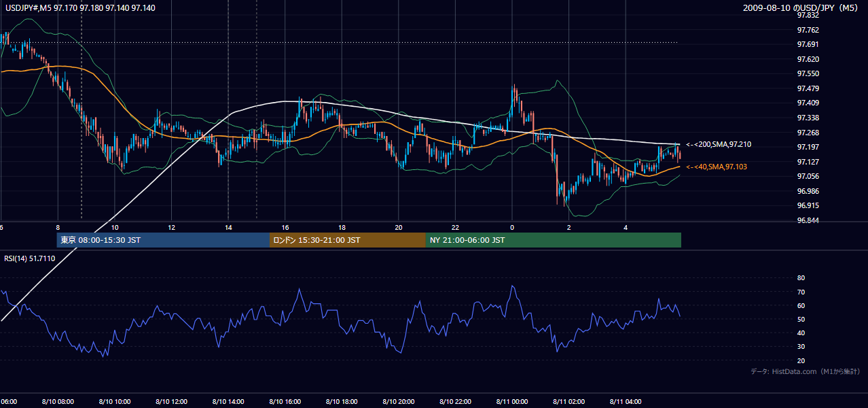The height and width of the screenshot is (408, 868).
Task: Click price axis value 97.550
Action: coord(808,73)
